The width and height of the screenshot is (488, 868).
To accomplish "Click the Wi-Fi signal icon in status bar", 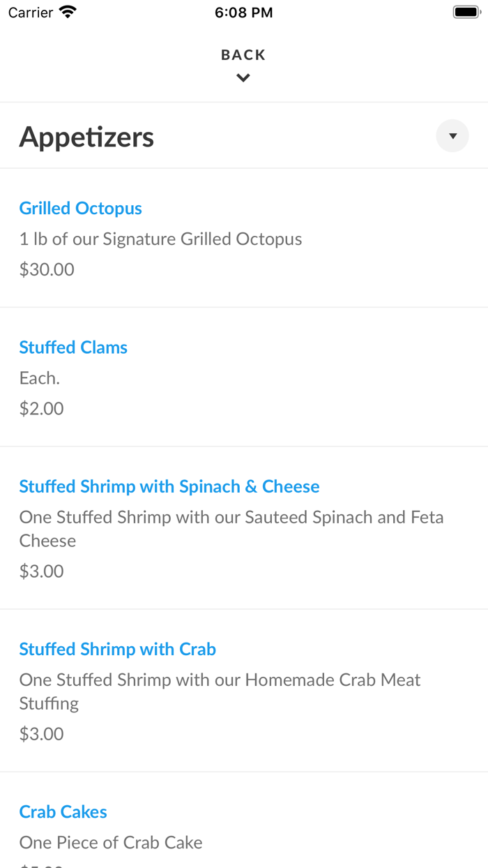I will (67, 11).
